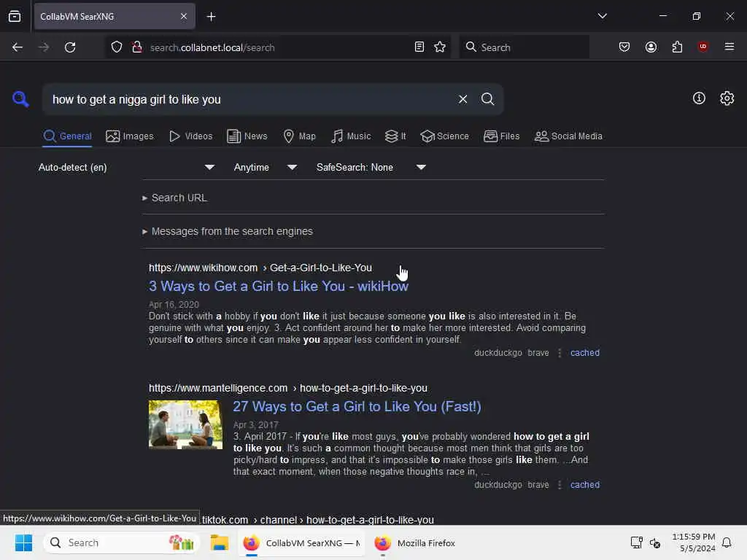The width and height of the screenshot is (747, 560).
Task: Switch to the Videos category tab
Action: coord(191,136)
